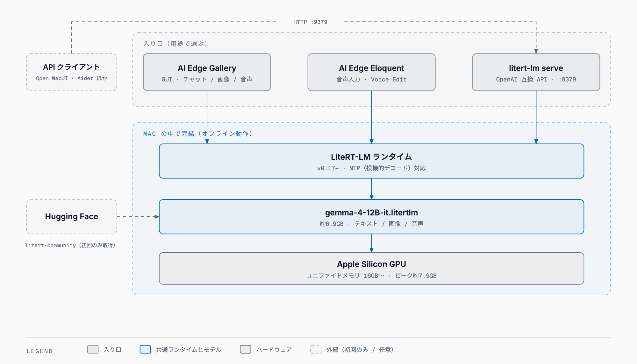Image resolution: width=637 pixels, height=364 pixels.
Task: Click the LEGEND heading
Action: [x=39, y=351]
